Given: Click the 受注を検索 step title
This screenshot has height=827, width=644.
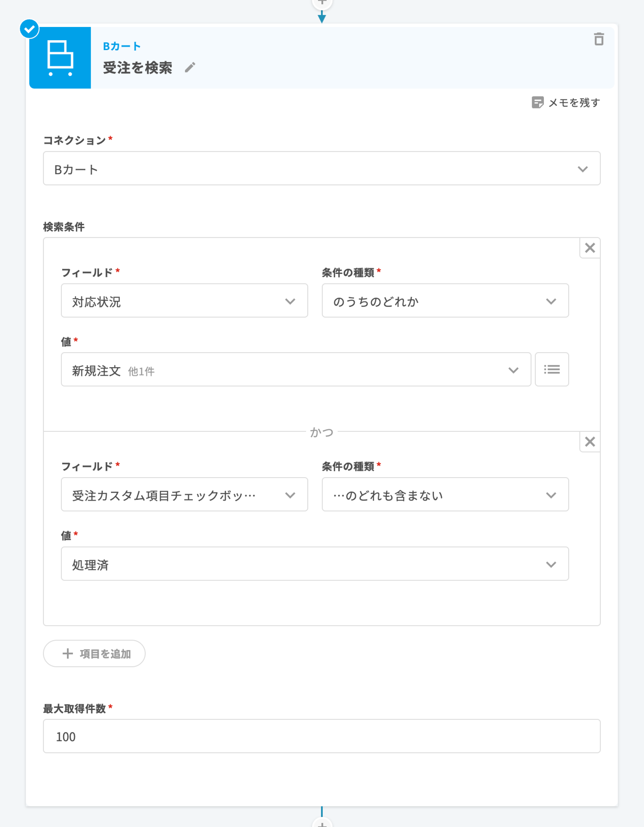Looking at the screenshot, I should pos(137,68).
